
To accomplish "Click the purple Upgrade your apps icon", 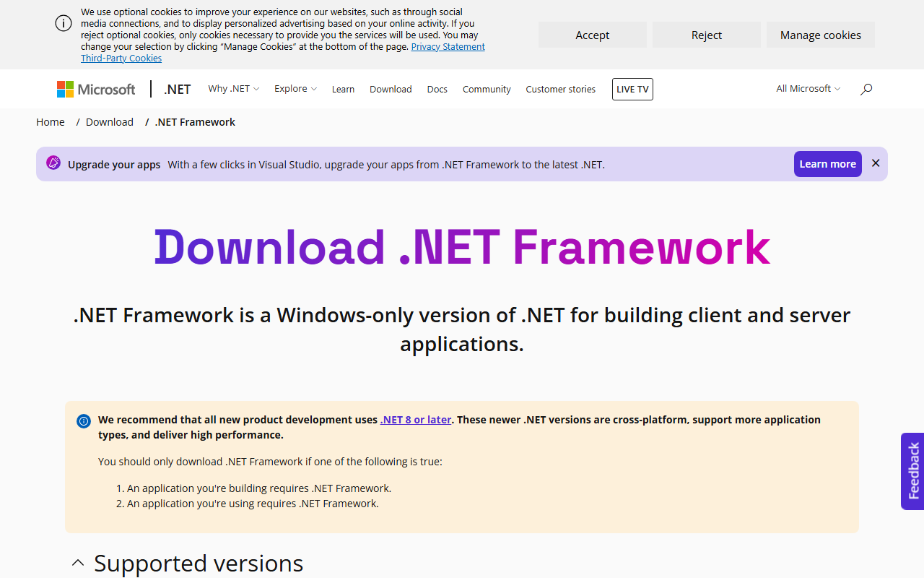I will 53,163.
